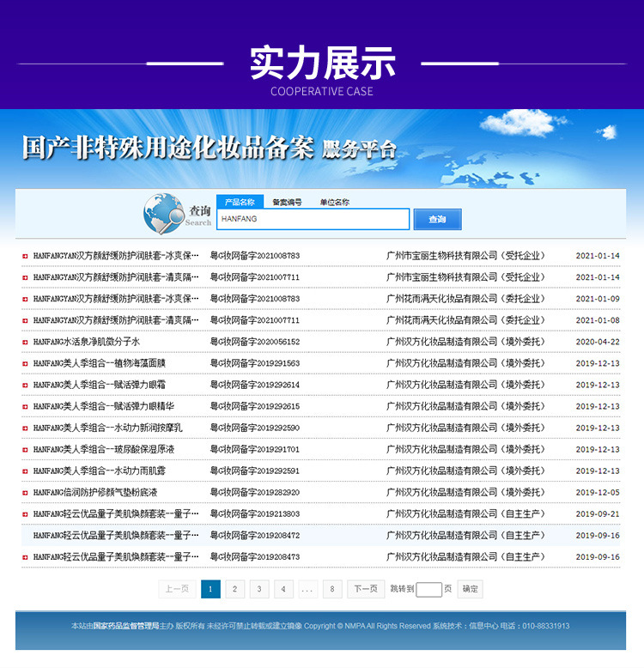Click red bullet beside 赋活弹力眼霜 row
This screenshot has height=668, width=644.
coord(25,386)
